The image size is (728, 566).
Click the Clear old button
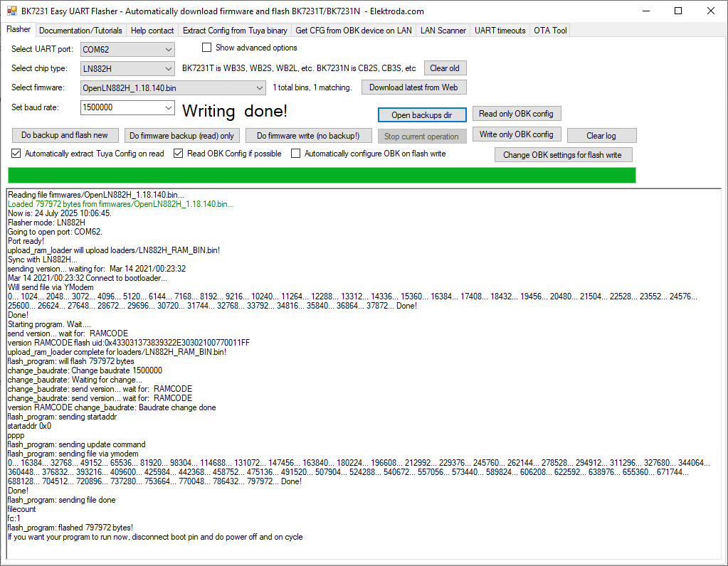445,68
